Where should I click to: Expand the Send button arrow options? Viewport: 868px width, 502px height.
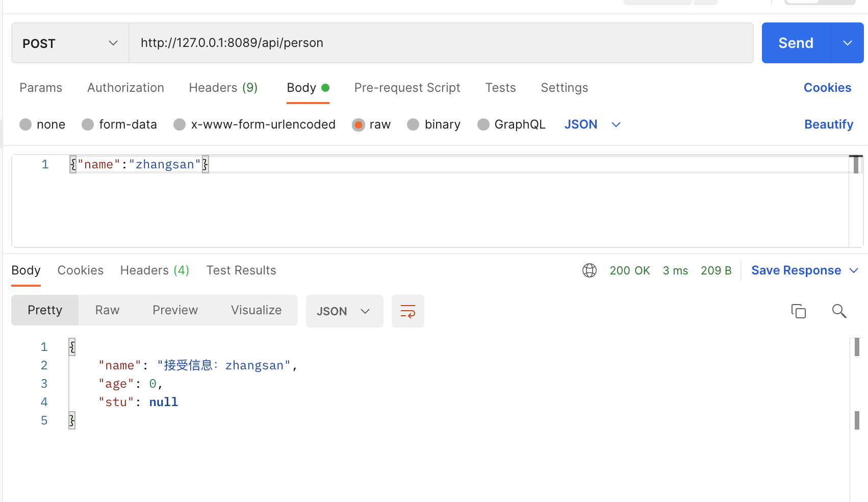pyautogui.click(x=847, y=43)
